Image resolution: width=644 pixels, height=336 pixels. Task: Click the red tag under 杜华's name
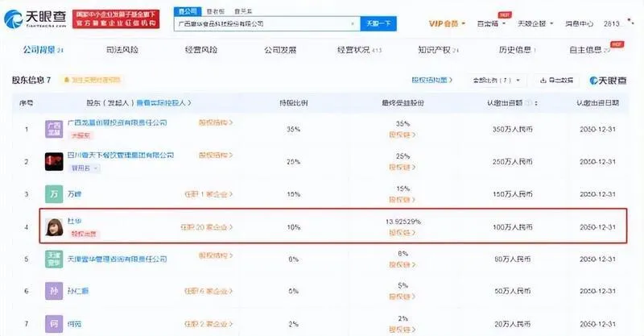coord(84,234)
